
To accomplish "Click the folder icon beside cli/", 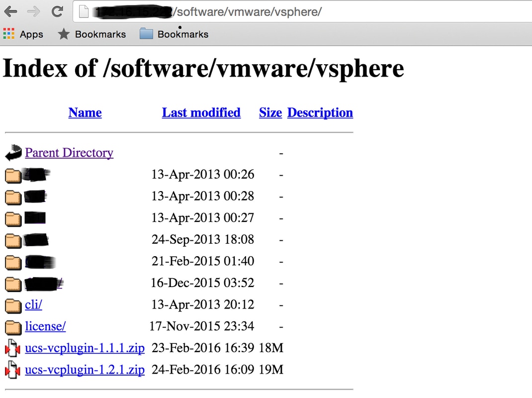I will click(13, 305).
